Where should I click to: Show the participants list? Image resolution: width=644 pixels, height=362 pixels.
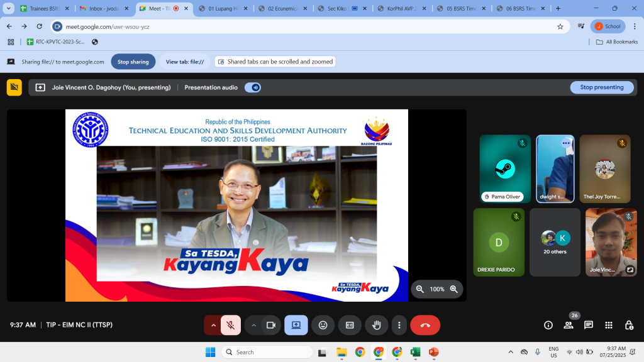point(569,325)
